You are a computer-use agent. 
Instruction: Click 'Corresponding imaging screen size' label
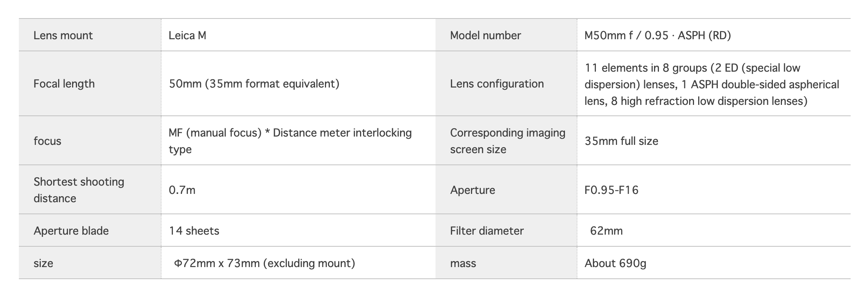click(508, 141)
